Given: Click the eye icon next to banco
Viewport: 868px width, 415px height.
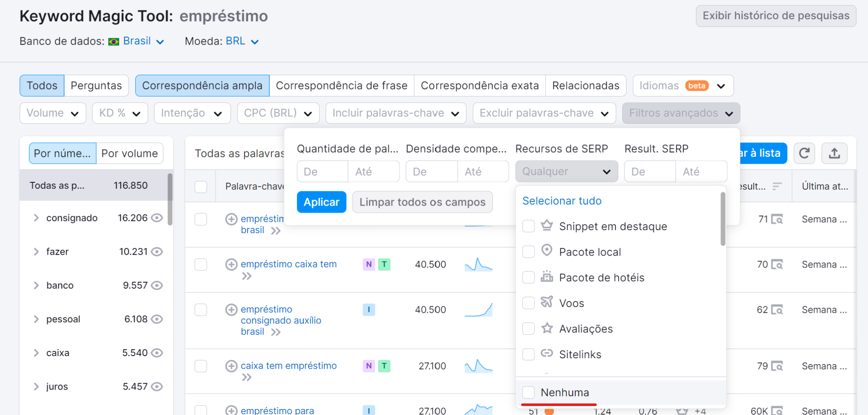Looking at the screenshot, I should click(157, 286).
